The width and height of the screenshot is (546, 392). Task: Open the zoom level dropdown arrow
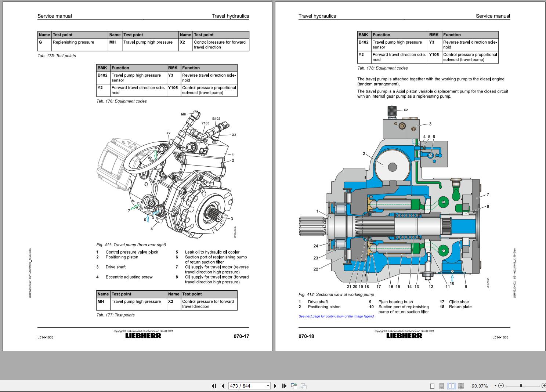(x=495, y=385)
